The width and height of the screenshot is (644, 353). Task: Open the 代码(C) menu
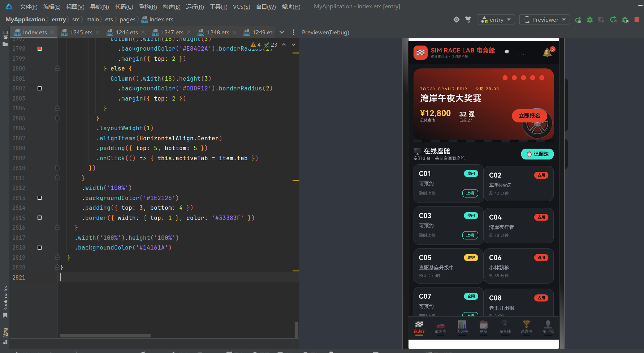[x=124, y=7]
